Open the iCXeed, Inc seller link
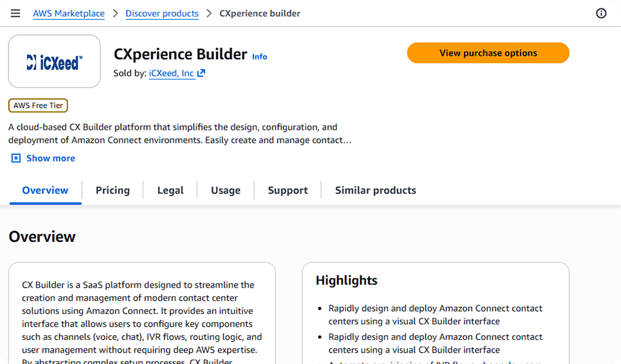Image resolution: width=621 pixels, height=364 pixels. coord(171,73)
